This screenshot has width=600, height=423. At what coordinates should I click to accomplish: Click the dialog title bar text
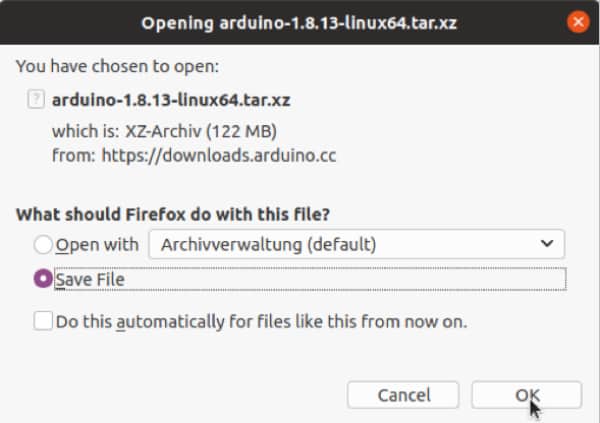click(299, 23)
